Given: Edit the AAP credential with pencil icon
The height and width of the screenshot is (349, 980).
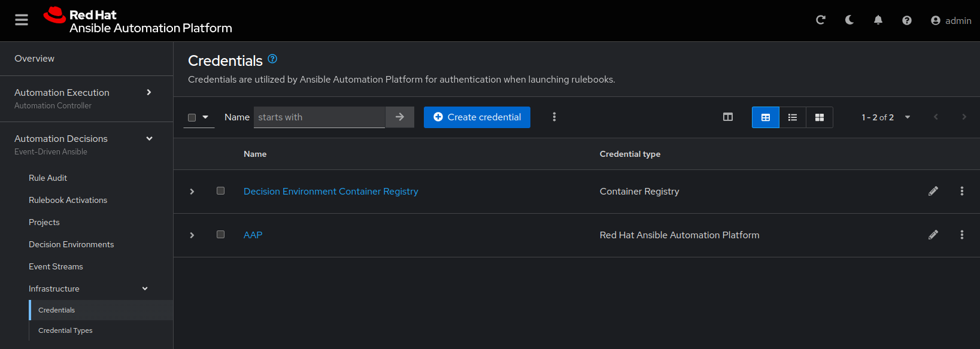Looking at the screenshot, I should [x=933, y=235].
